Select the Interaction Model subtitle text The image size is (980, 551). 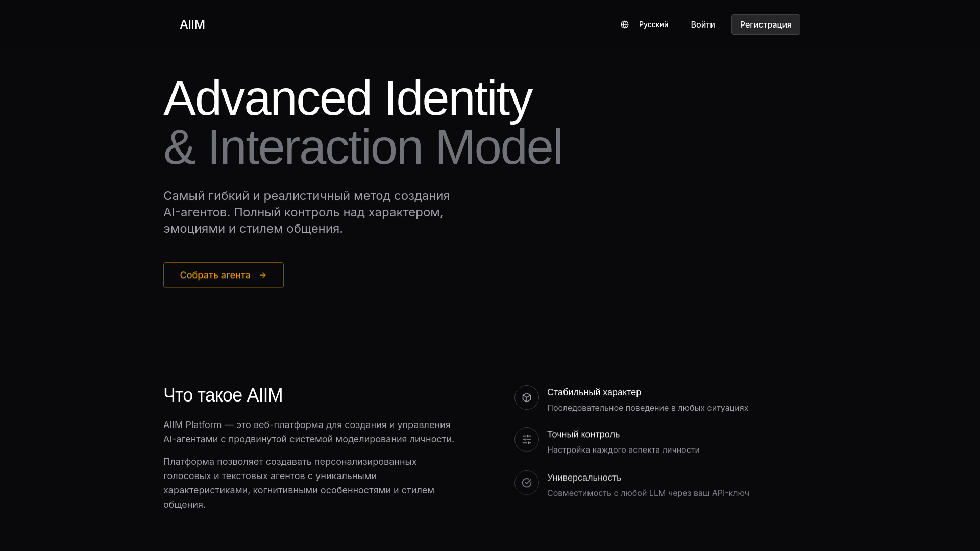(362, 148)
